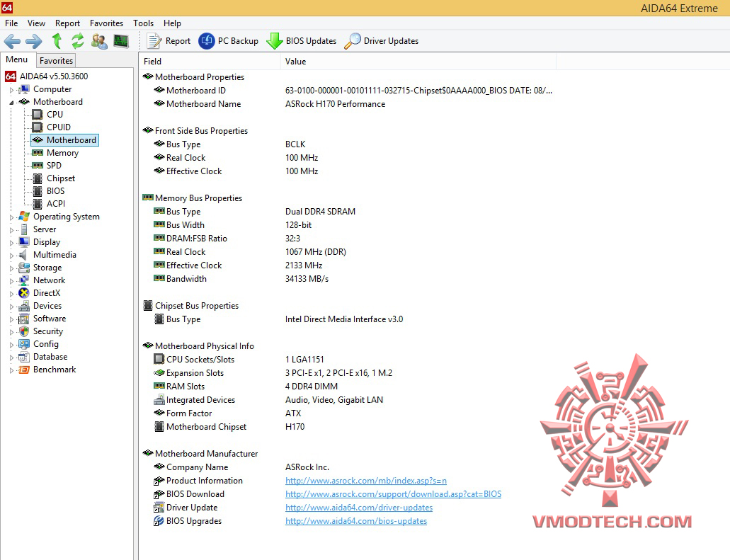Click the PC Backup toolbar button
The height and width of the screenshot is (560, 730).
[x=228, y=41]
